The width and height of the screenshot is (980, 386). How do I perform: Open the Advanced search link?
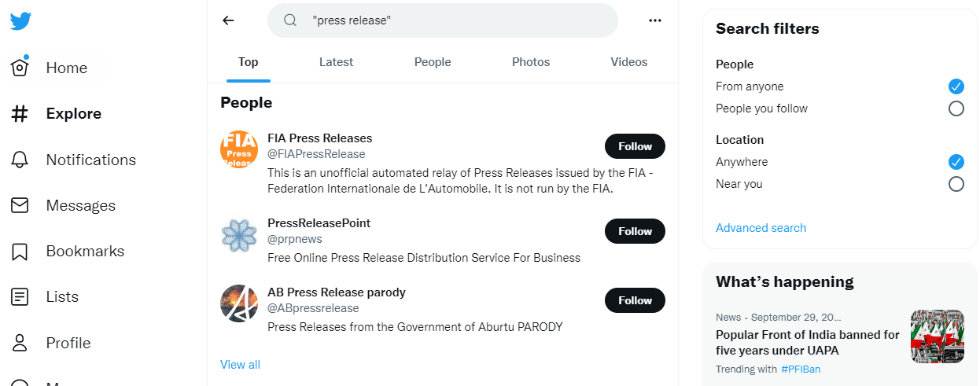(761, 228)
